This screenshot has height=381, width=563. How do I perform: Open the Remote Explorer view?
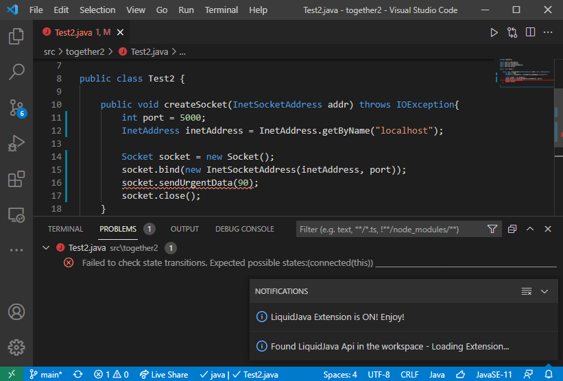(16, 214)
